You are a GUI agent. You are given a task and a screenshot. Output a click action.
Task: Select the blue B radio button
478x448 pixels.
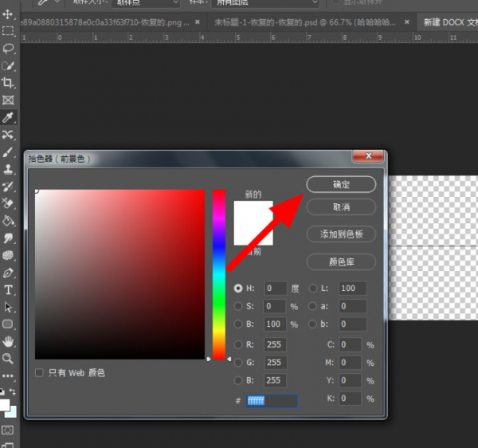click(238, 380)
